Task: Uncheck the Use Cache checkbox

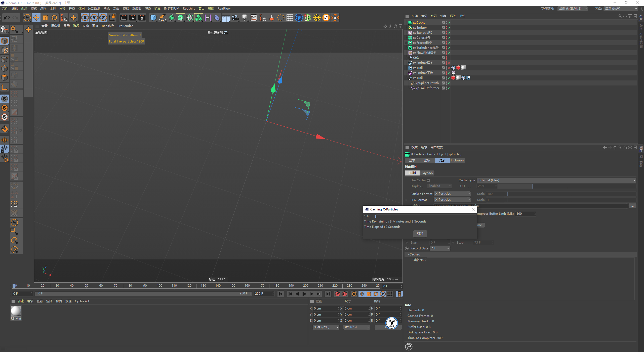Action: point(428,180)
